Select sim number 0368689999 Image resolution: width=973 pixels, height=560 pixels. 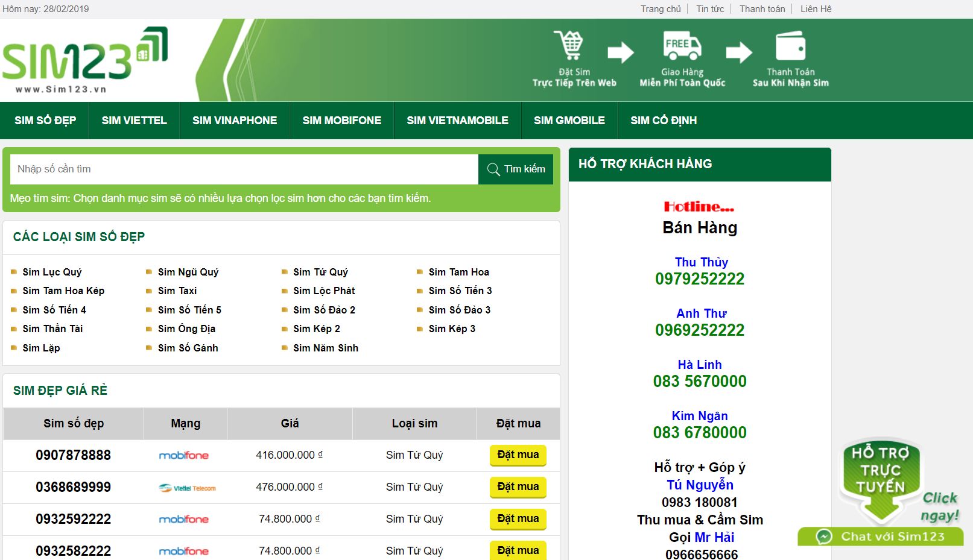coord(73,488)
